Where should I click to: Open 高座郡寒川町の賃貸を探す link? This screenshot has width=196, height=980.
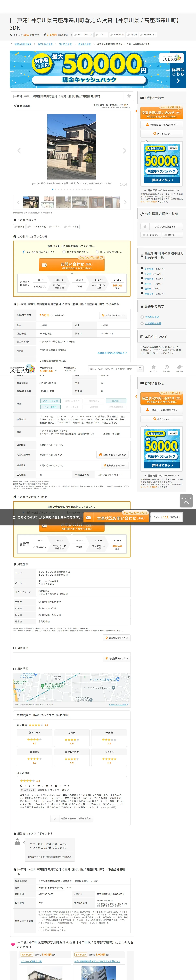tap(112, 353)
